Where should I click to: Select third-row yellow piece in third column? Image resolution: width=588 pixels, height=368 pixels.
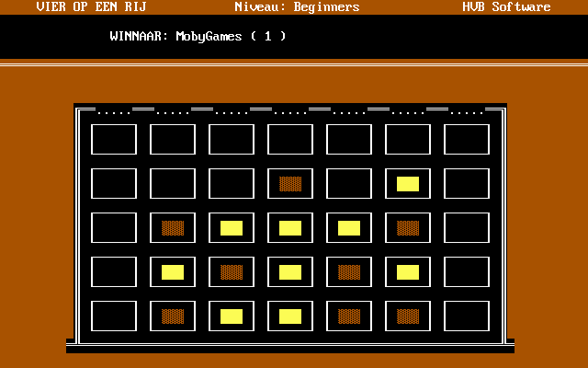(x=232, y=228)
